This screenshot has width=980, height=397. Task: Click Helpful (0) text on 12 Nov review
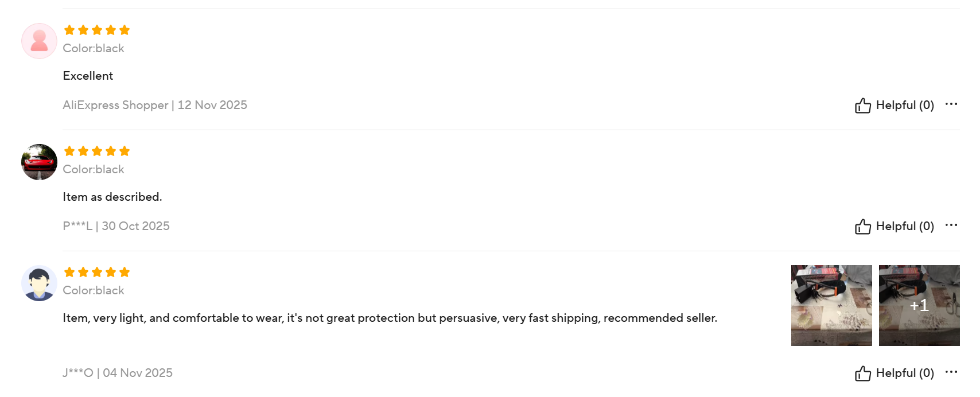tap(905, 106)
